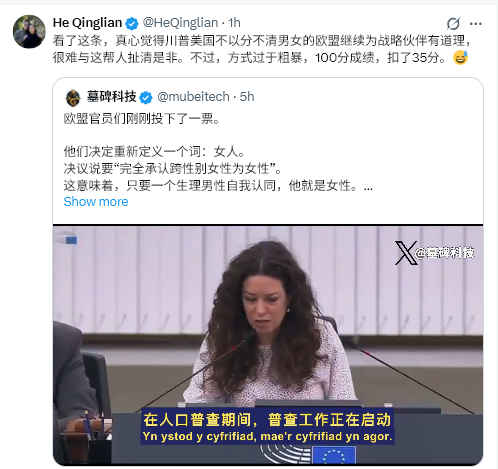
Task: Open the quoted tweet's 5h timestamp
Action: click(247, 97)
